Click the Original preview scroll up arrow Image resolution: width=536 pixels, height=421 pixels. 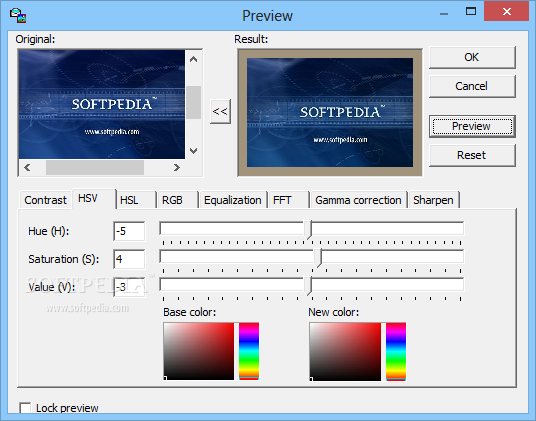coord(193,59)
